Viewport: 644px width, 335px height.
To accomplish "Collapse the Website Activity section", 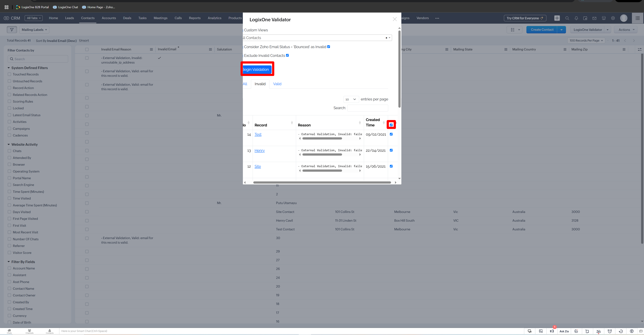I will [9, 144].
